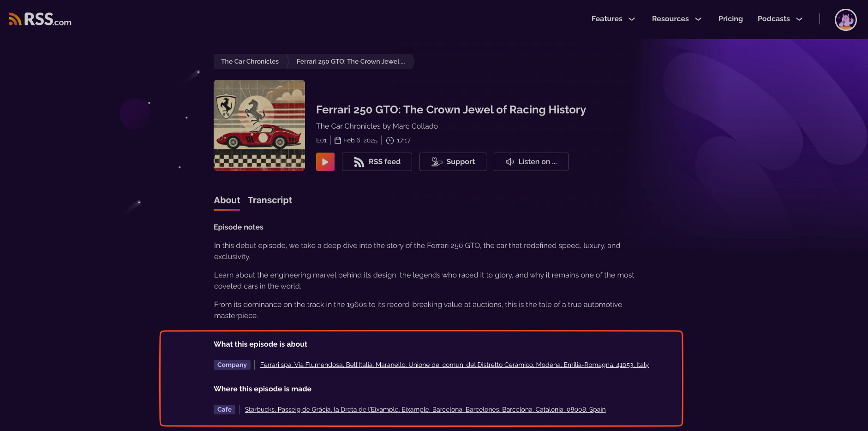
Task: Open the Pricing page
Action: point(730,19)
